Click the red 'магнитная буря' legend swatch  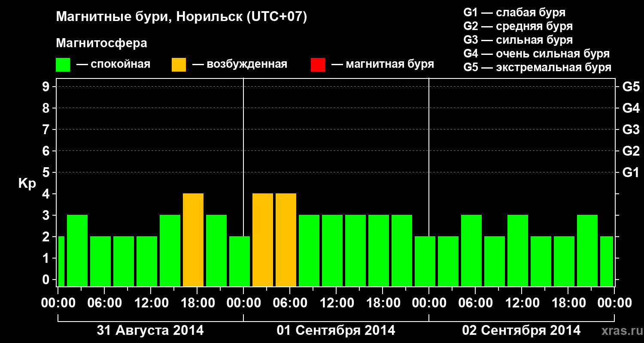(318, 65)
